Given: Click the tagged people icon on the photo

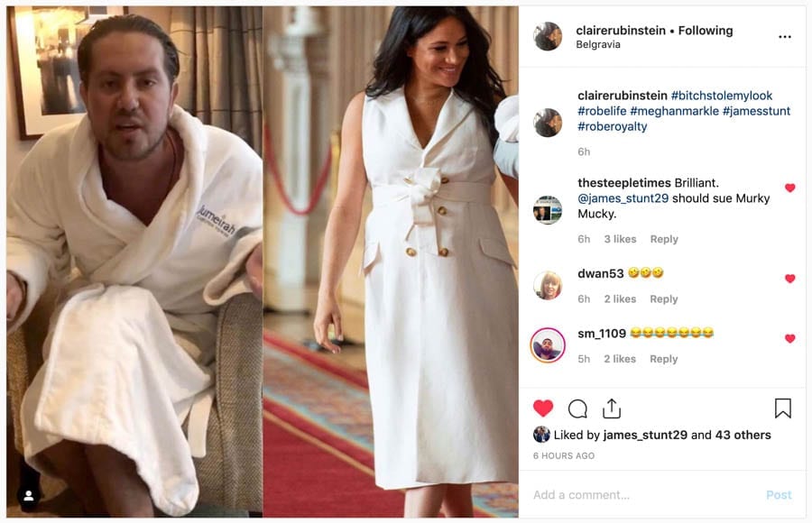Looking at the screenshot, I should pyautogui.click(x=28, y=495).
